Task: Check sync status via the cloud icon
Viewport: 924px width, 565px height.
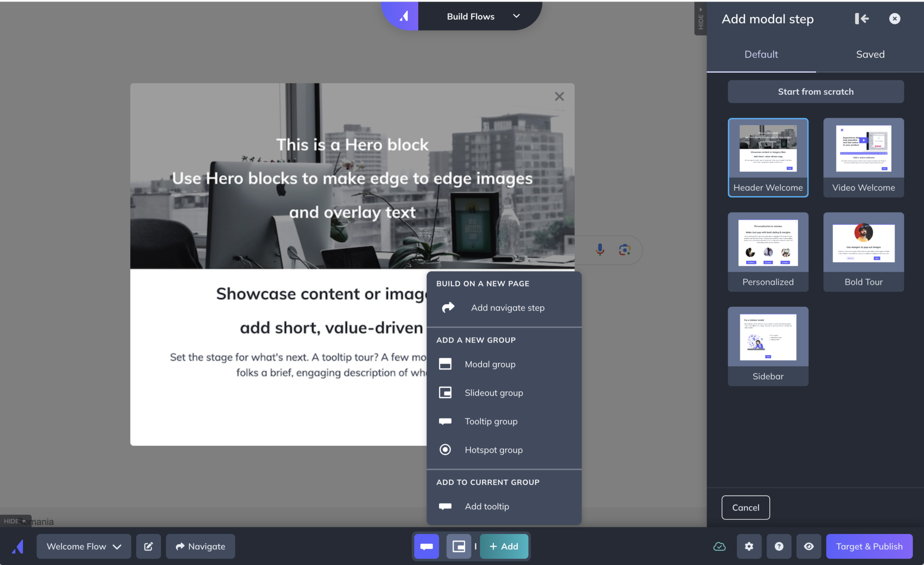Action: click(x=719, y=546)
